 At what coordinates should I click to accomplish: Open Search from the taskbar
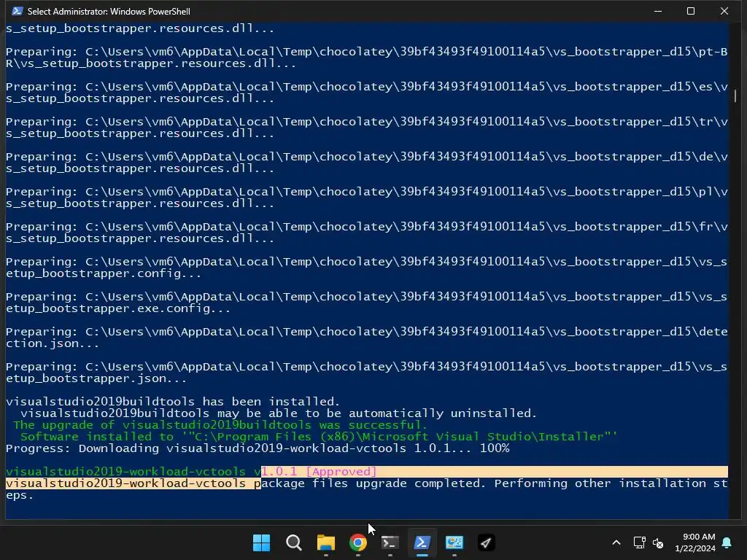coord(293,542)
